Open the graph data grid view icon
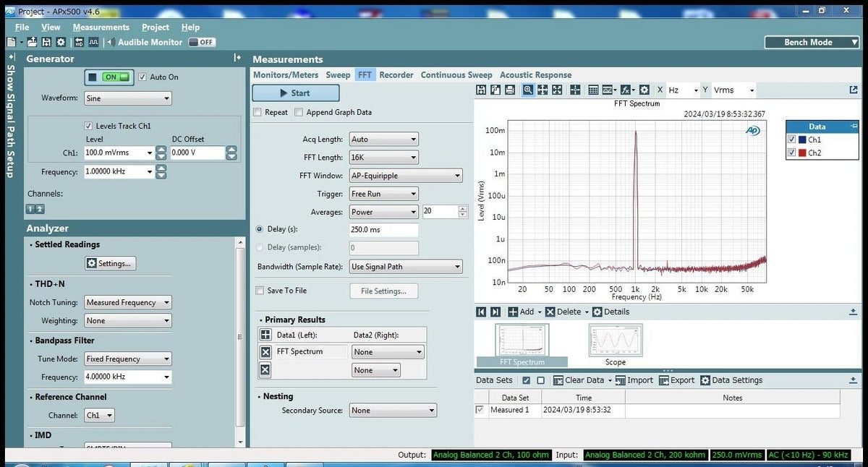 click(x=594, y=90)
